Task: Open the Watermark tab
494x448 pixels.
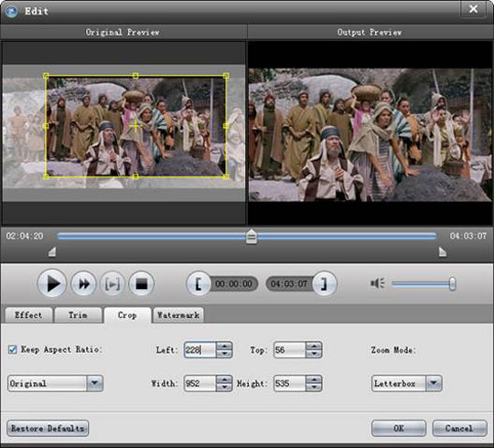Action: click(178, 315)
